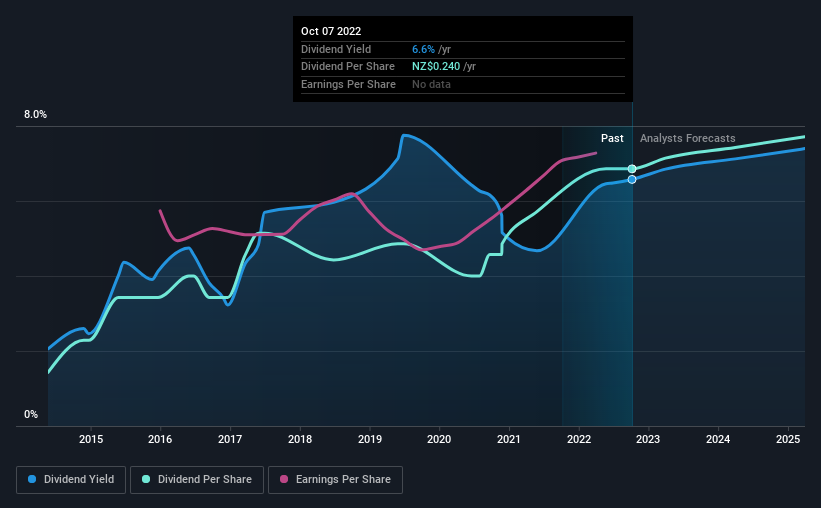This screenshot has width=821, height=508.
Task: Select the 2023 label on the x-axis
Action: [x=648, y=439]
